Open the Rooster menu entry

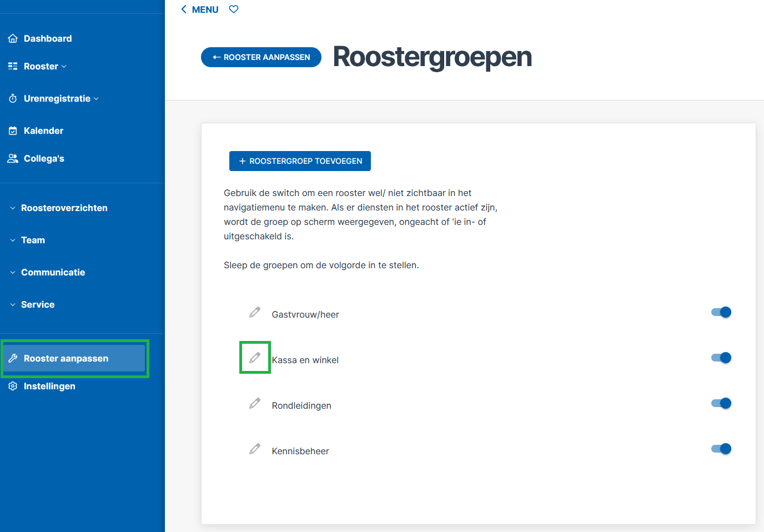(x=41, y=66)
